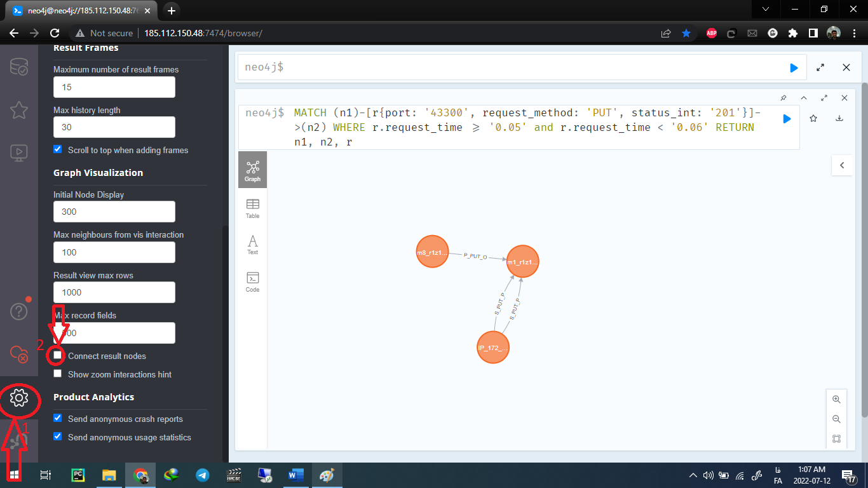The image size is (868, 488).
Task: Open the Neo4j Guides play icon
Action: (18, 152)
